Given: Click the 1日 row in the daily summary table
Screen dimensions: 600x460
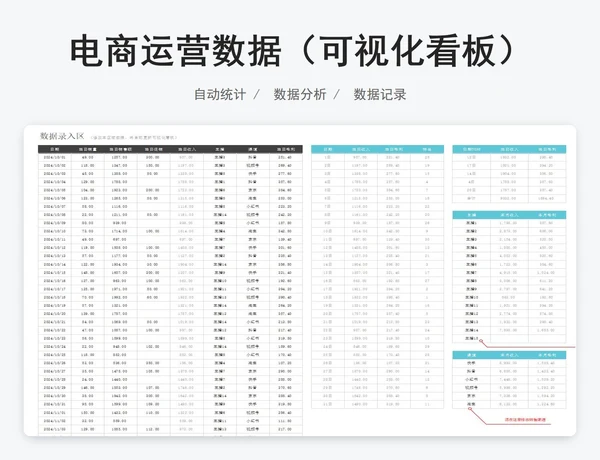Looking at the screenshot, I should pos(377,157).
